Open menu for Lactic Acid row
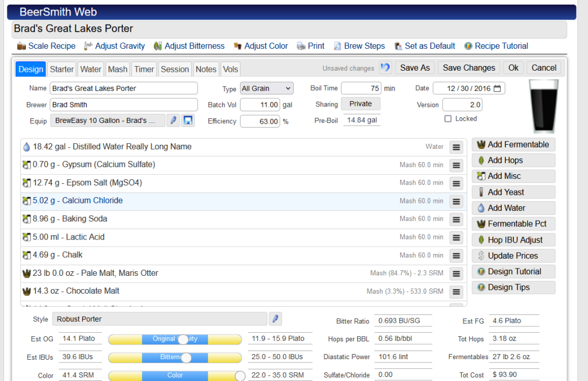The width and height of the screenshot is (588, 381). point(457,237)
